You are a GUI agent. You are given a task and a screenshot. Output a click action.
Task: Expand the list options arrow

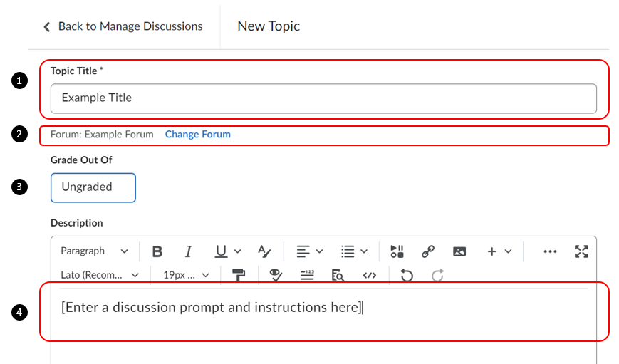364,251
